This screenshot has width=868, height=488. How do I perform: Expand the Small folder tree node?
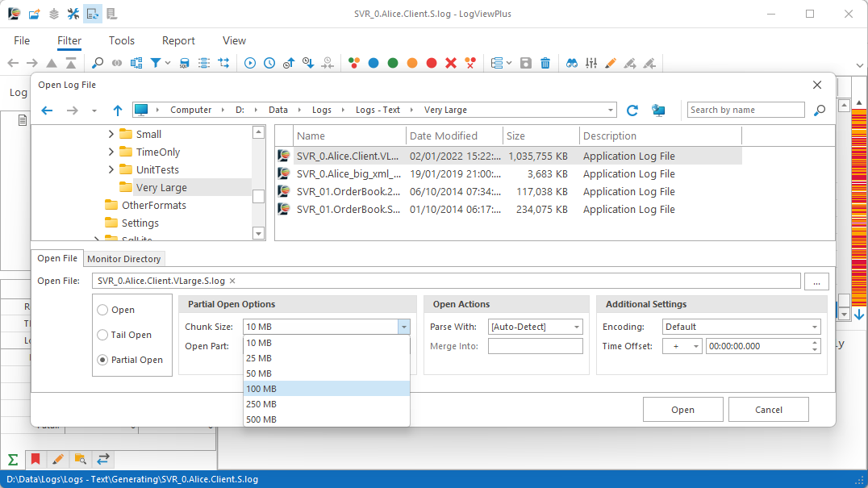[x=111, y=134]
